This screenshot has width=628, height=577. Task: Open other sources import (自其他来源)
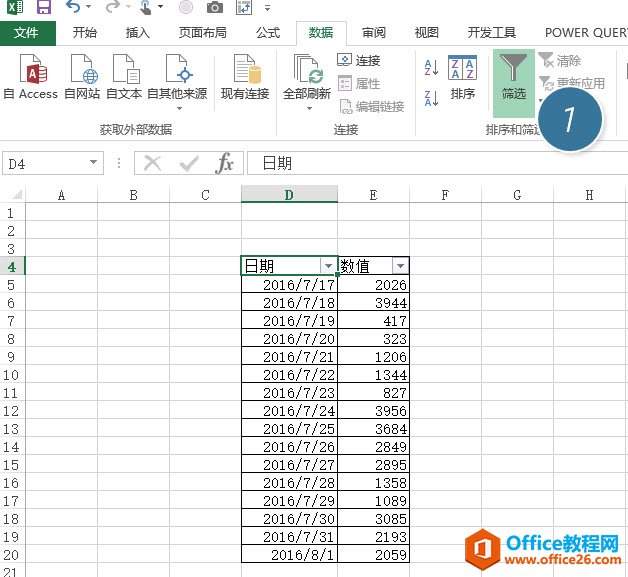(177, 82)
